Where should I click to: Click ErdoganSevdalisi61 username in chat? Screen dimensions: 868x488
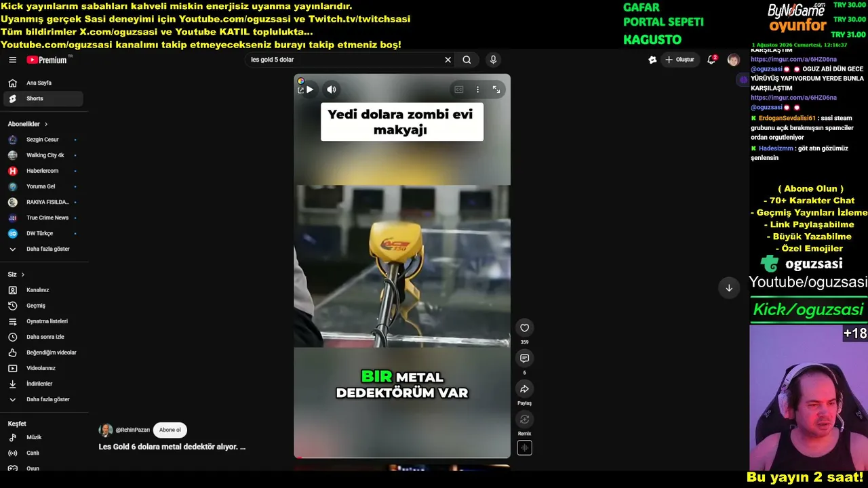point(787,118)
